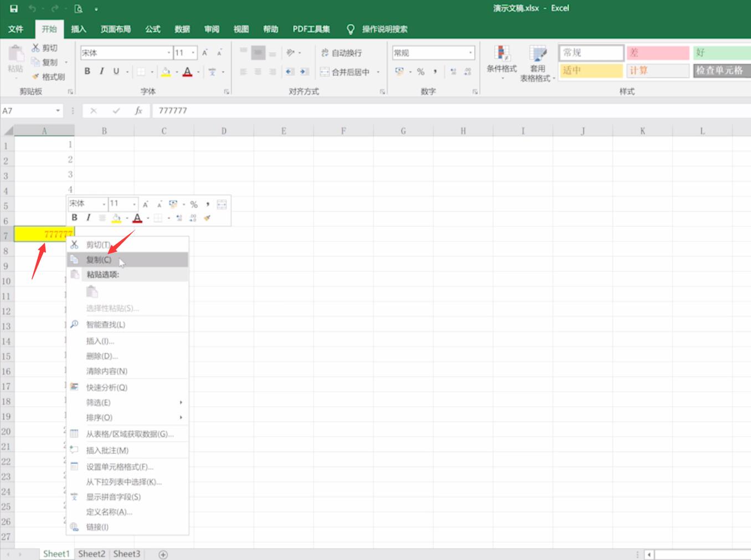The image size is (751, 560).
Task: Expand the Filter (筛选) submenu arrow
Action: 181,403
